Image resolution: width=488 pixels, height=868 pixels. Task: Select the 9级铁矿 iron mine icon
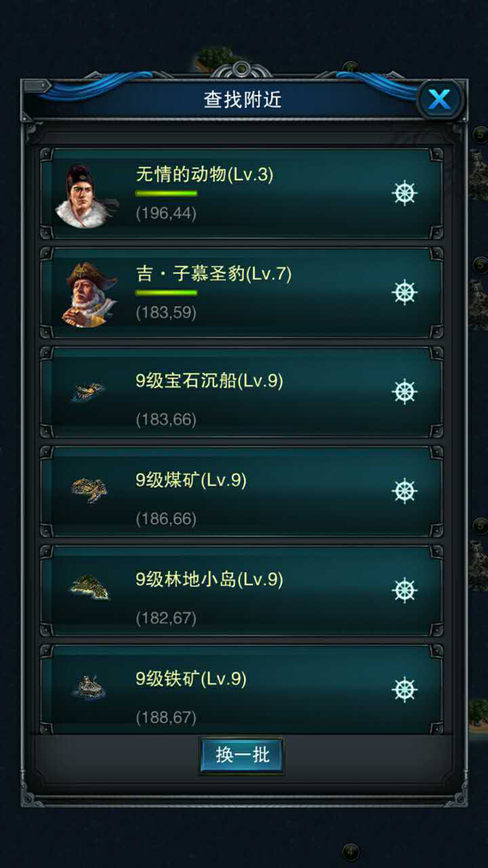[x=89, y=687]
